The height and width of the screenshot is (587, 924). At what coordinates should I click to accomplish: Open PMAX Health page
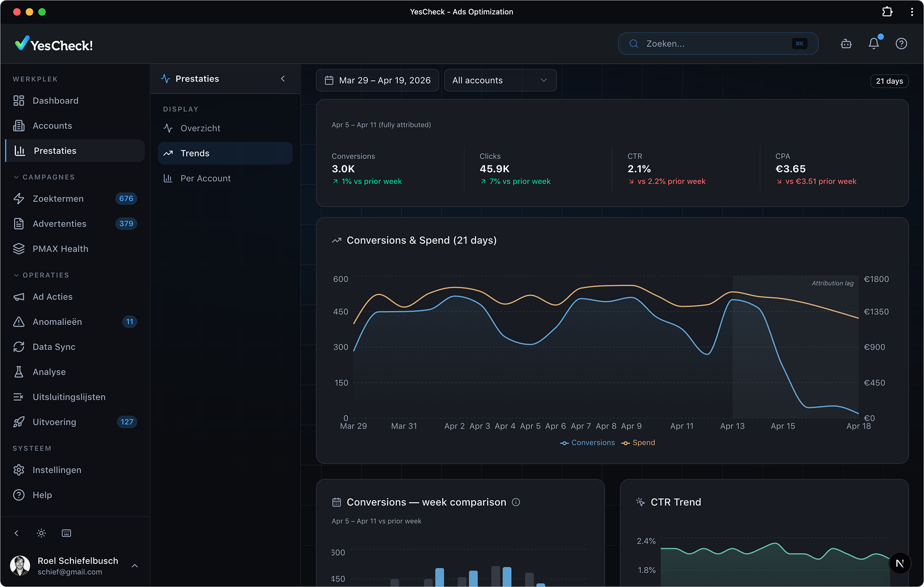pos(75,249)
